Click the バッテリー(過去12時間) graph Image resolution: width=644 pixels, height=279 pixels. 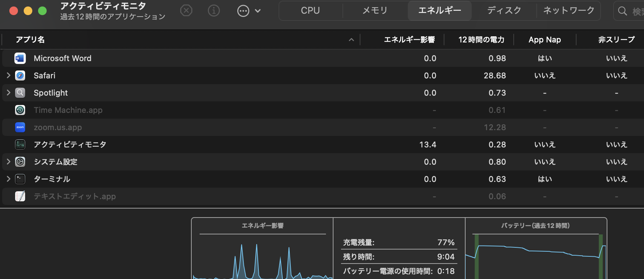(x=536, y=256)
